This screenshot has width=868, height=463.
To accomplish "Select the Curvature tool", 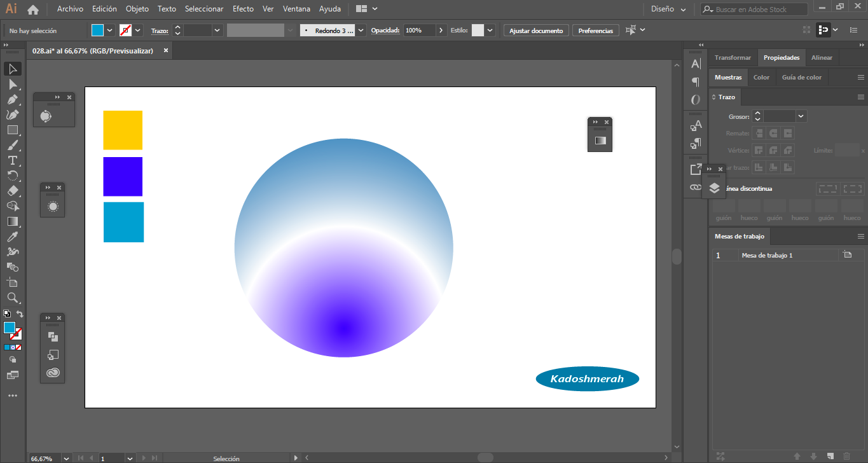I will (13, 114).
